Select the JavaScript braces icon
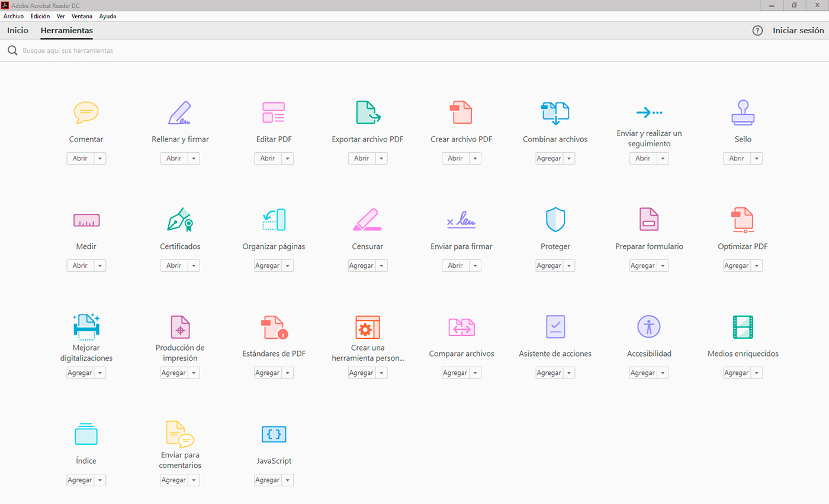The width and height of the screenshot is (829, 504). [x=274, y=434]
